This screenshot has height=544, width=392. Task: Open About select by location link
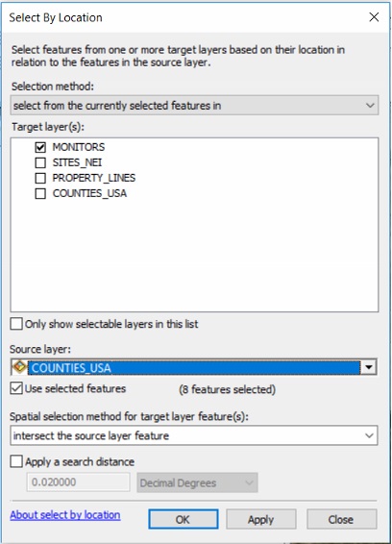(x=65, y=515)
